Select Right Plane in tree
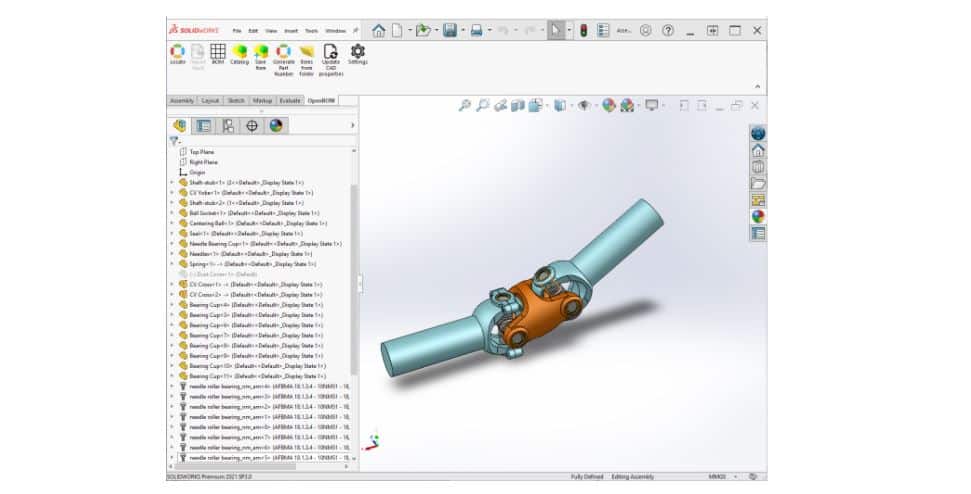This screenshot has width=971, height=494. click(x=203, y=162)
